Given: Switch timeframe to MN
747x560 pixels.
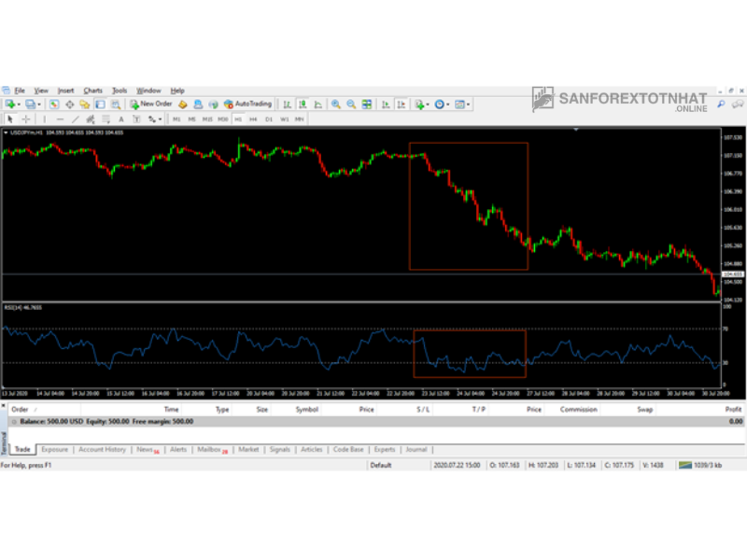Looking at the screenshot, I should [300, 119].
